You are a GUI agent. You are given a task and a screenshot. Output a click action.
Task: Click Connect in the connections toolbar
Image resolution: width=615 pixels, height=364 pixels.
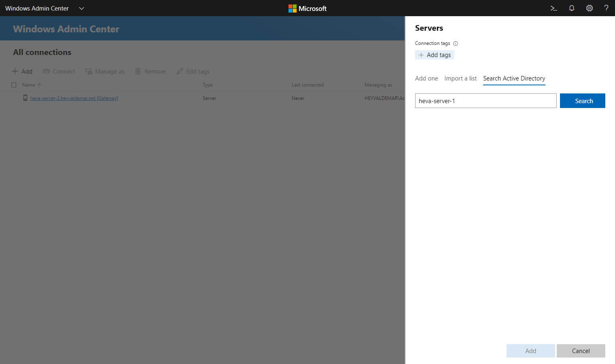pyautogui.click(x=59, y=71)
